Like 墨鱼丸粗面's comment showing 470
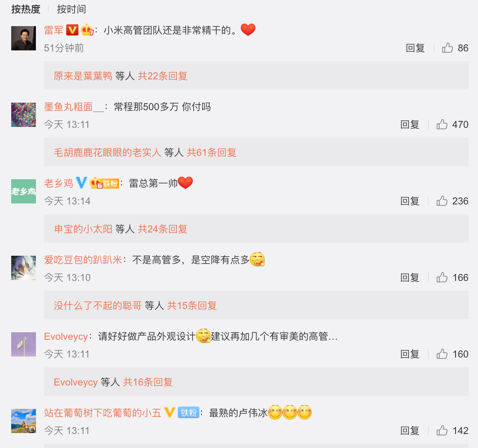Screen dimensions: 478x448 (442, 125)
